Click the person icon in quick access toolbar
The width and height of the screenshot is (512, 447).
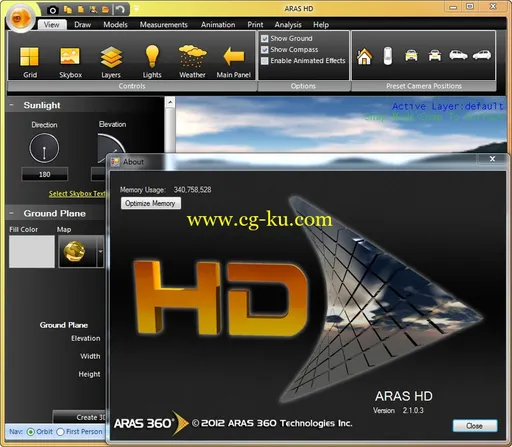[x=93, y=9]
